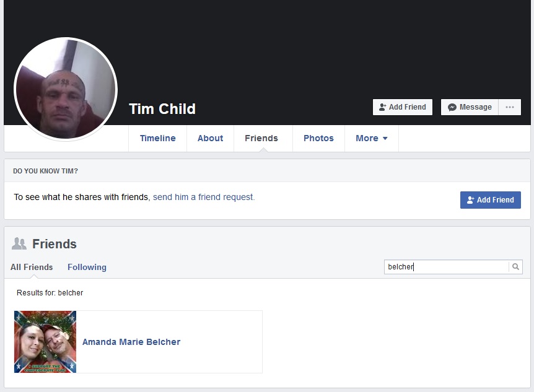Click the Friends section people icon

point(19,244)
